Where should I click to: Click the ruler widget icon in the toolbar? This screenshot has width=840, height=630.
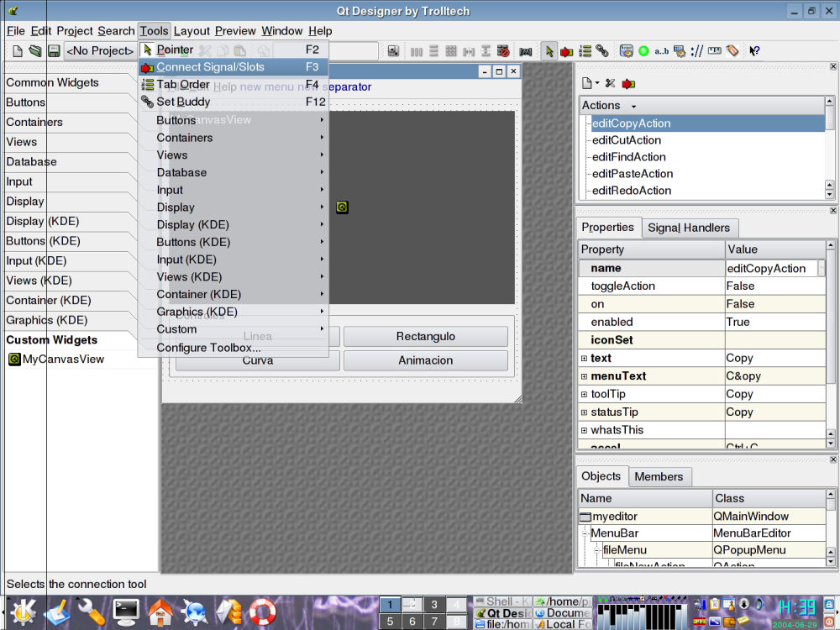pyautogui.click(x=715, y=51)
